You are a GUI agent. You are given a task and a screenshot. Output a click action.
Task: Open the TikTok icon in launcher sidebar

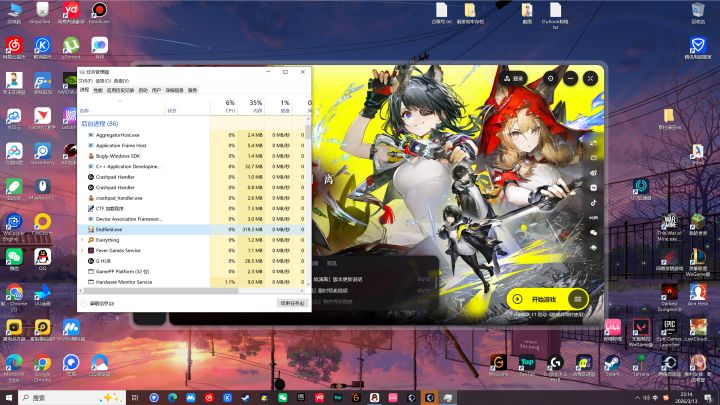593,202
